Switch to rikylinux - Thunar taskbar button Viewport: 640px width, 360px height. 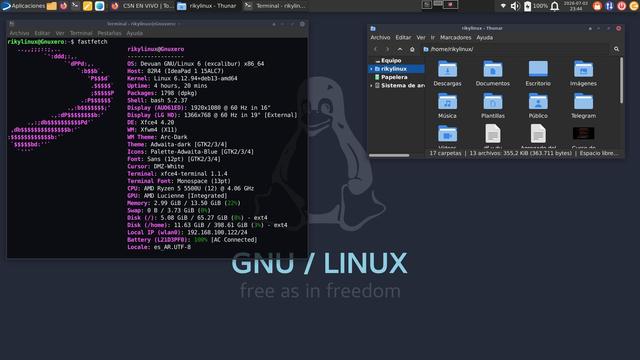207,6
